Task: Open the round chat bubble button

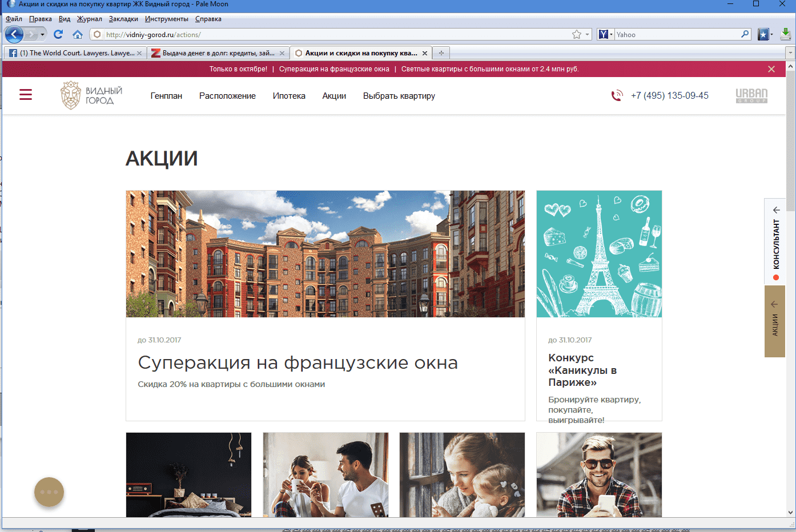Action: [x=49, y=492]
